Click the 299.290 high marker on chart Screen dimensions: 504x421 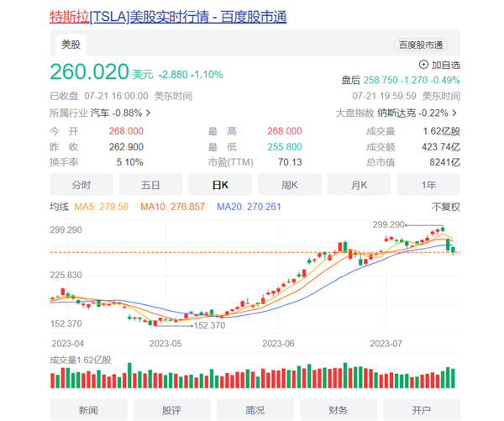click(388, 224)
